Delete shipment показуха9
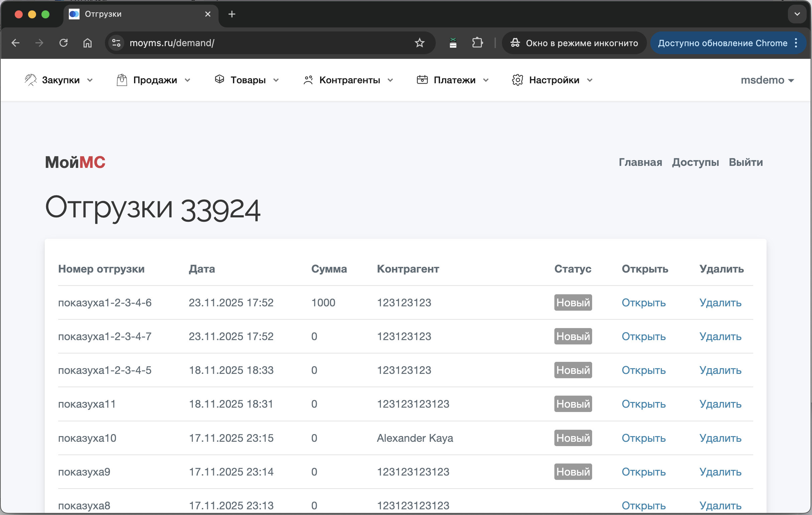 (x=720, y=472)
